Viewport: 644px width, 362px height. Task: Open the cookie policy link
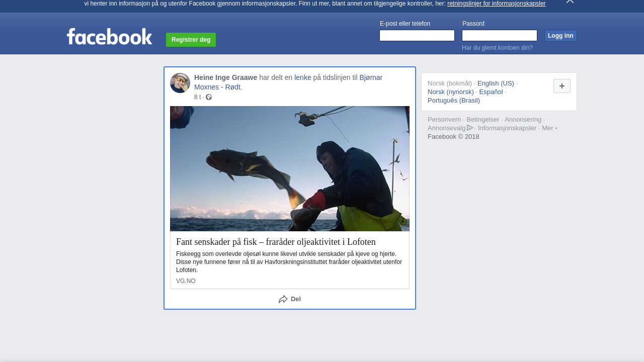[x=496, y=4]
